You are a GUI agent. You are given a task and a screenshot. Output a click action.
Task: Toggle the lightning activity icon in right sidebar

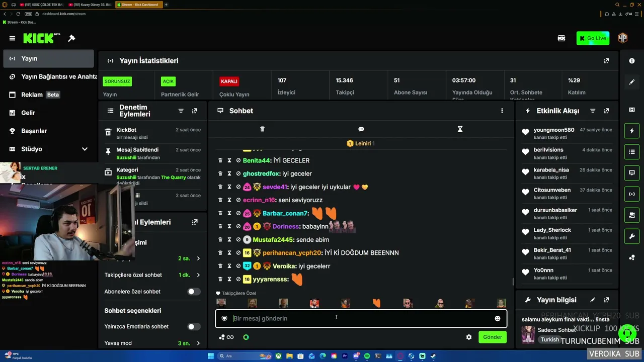point(632,131)
